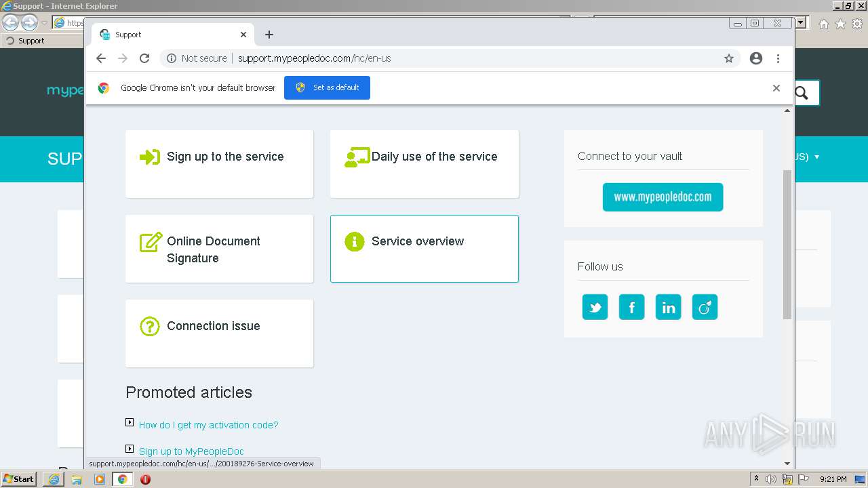The height and width of the screenshot is (488, 868).
Task: Click the search magnifier in the Internet Explorer page
Action: point(802,93)
